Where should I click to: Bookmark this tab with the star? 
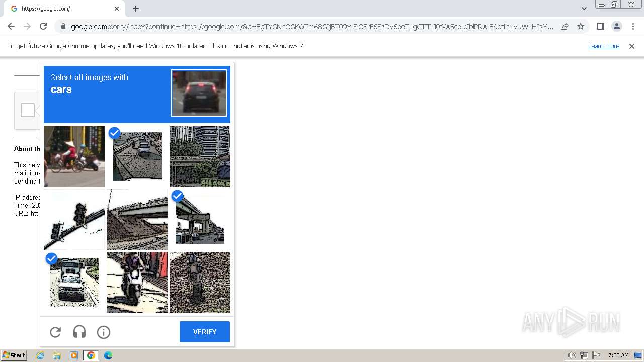pyautogui.click(x=581, y=26)
